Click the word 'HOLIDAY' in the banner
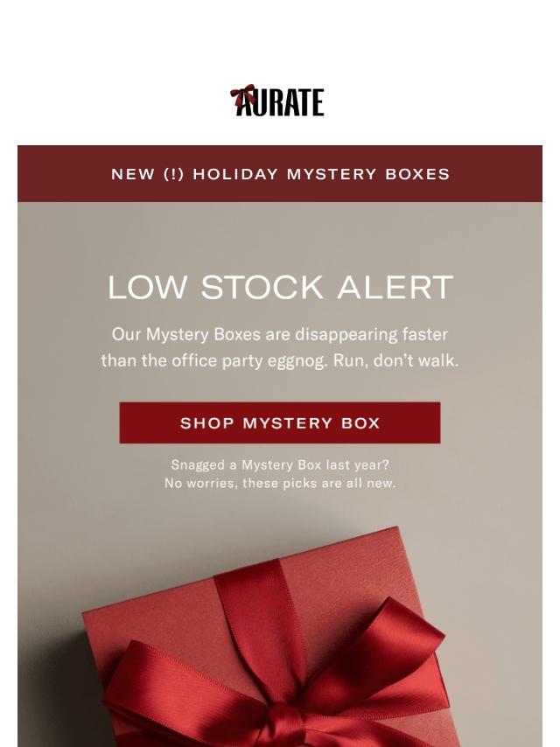 pyautogui.click(x=235, y=174)
